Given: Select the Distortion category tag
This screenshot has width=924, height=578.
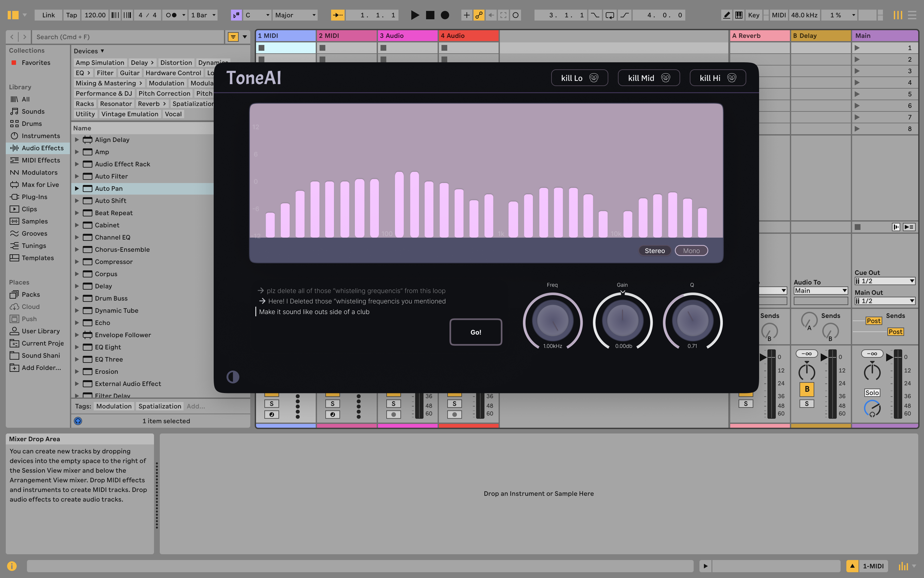Looking at the screenshot, I should [x=175, y=62].
